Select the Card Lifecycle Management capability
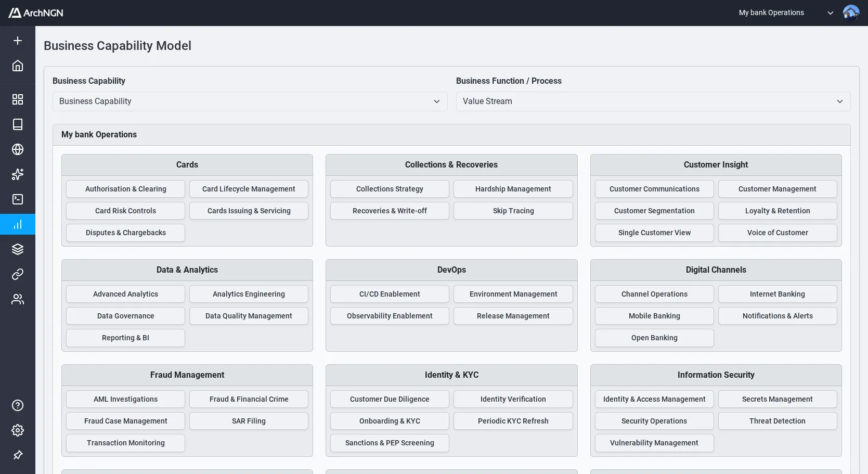Viewport: 868px width, 474px height. pyautogui.click(x=249, y=189)
